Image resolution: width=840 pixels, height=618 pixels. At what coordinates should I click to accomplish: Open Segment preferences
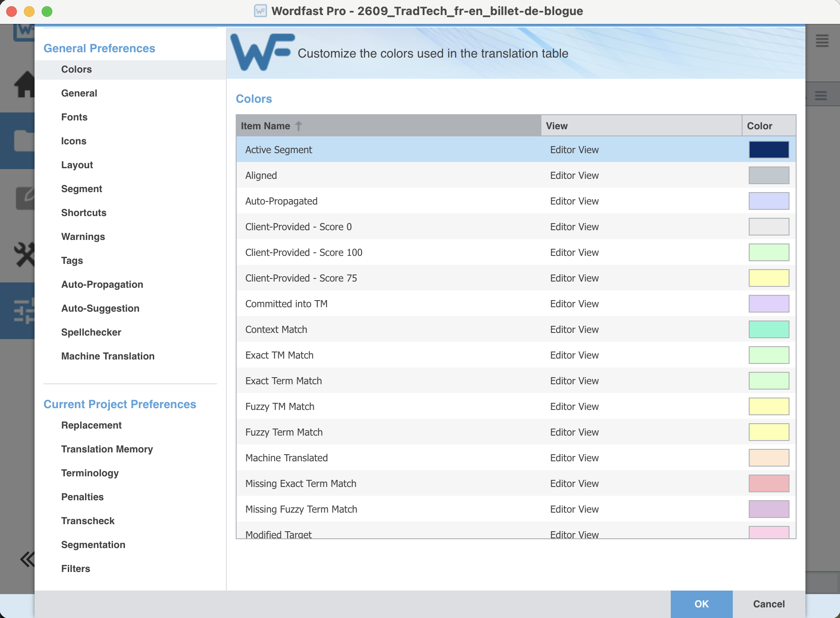[82, 189]
